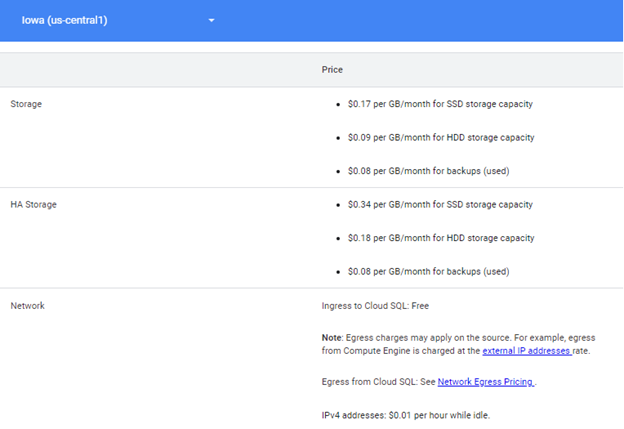
Task: Open the Network Egress Pricing link
Action: tap(486, 382)
